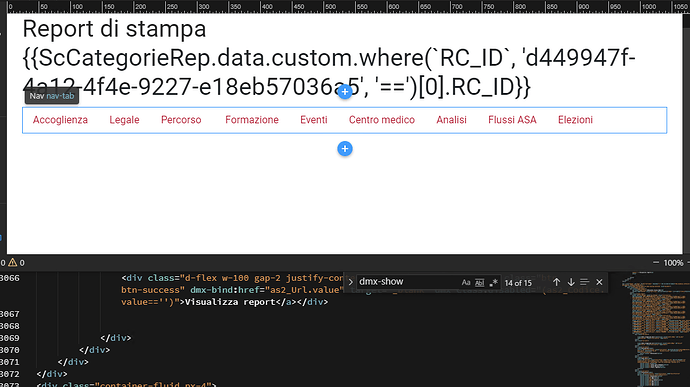
Task: Click the code minimap on the right
Action: click(x=656, y=328)
